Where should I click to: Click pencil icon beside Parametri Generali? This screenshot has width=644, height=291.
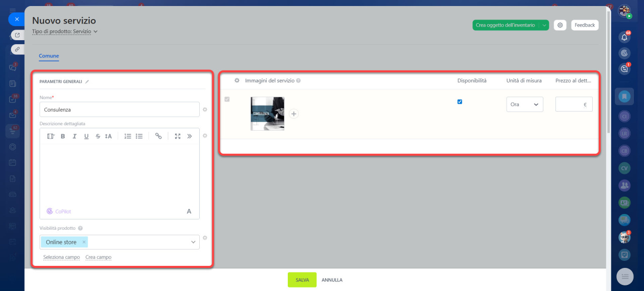87,81
